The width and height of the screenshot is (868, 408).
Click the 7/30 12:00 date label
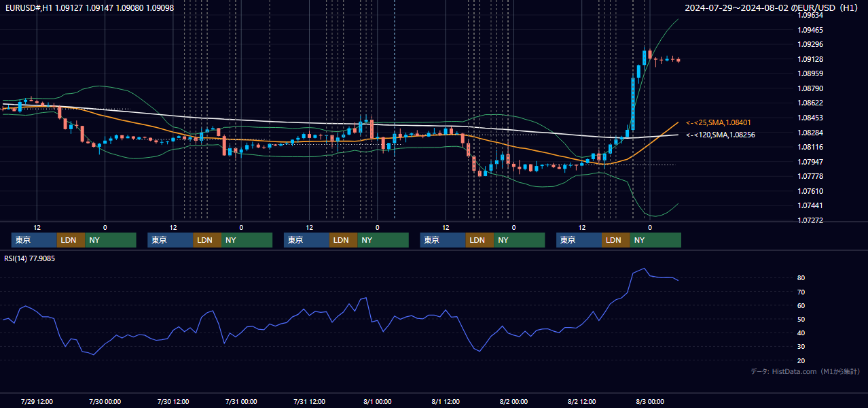(173, 401)
